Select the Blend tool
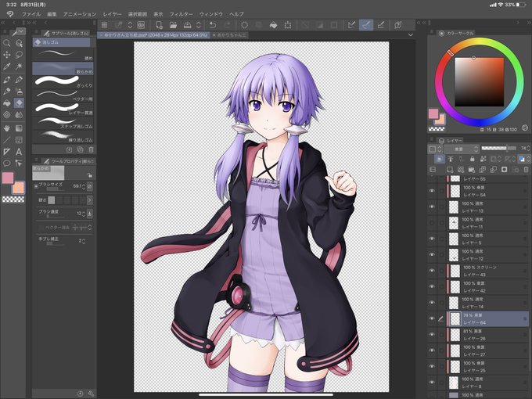 (x=19, y=115)
